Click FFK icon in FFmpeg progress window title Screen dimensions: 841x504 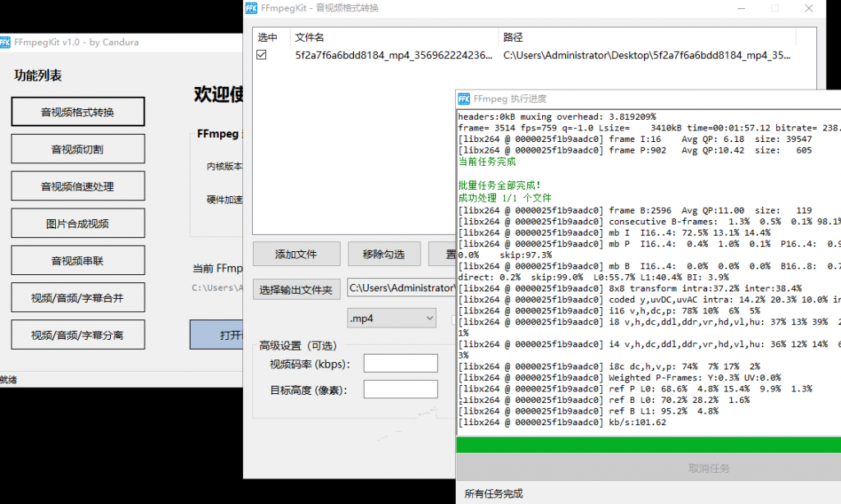(x=464, y=99)
